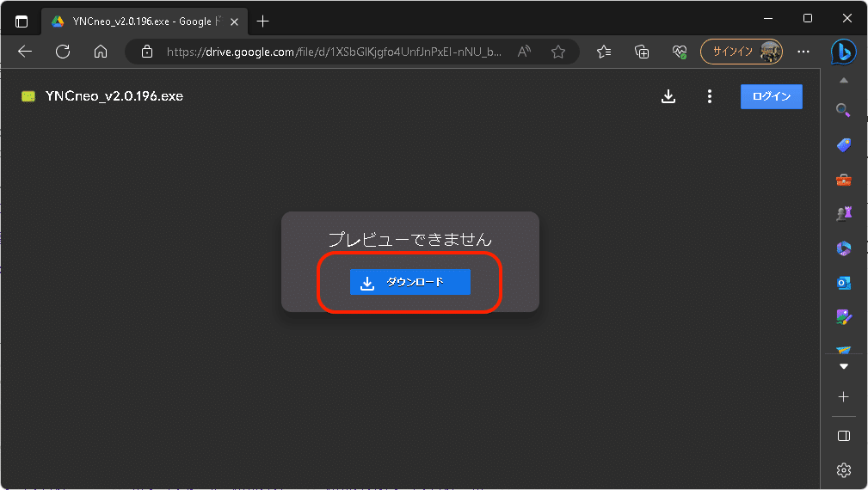This screenshot has height=490, width=868.
Task: Open the three-dot more actions menu
Action: pyautogui.click(x=709, y=96)
